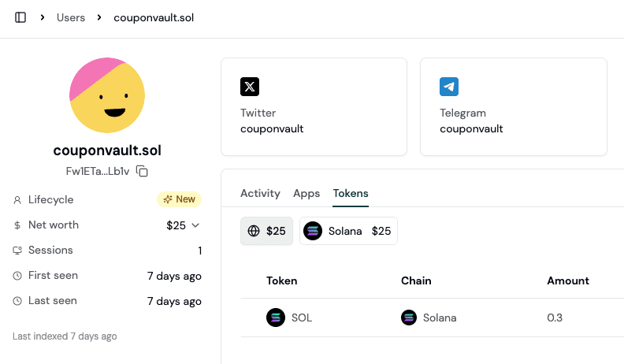Screen dimensions: 624x364
Task: Click the New lifecycle badge
Action: [x=179, y=199]
